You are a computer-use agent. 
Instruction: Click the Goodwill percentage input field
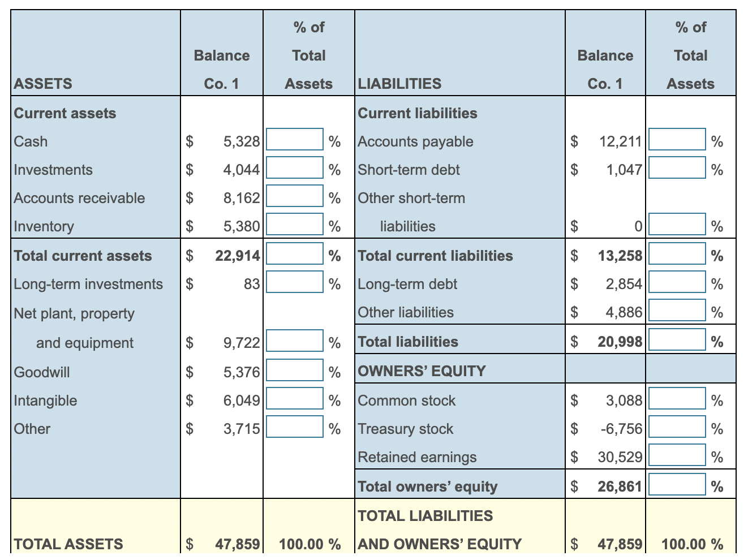tap(294, 370)
